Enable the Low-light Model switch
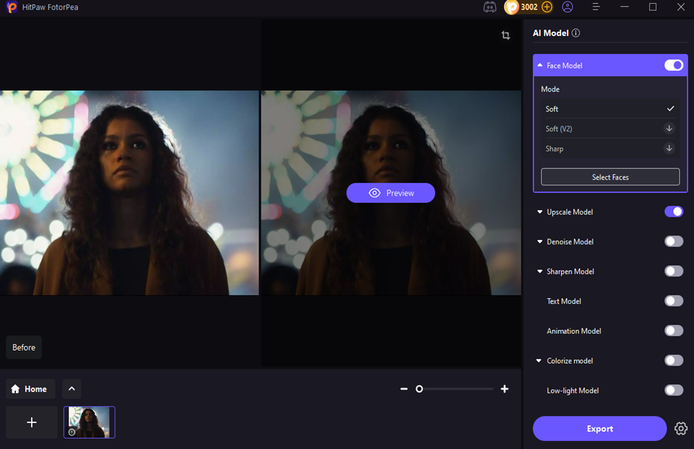694x449 pixels. [674, 390]
